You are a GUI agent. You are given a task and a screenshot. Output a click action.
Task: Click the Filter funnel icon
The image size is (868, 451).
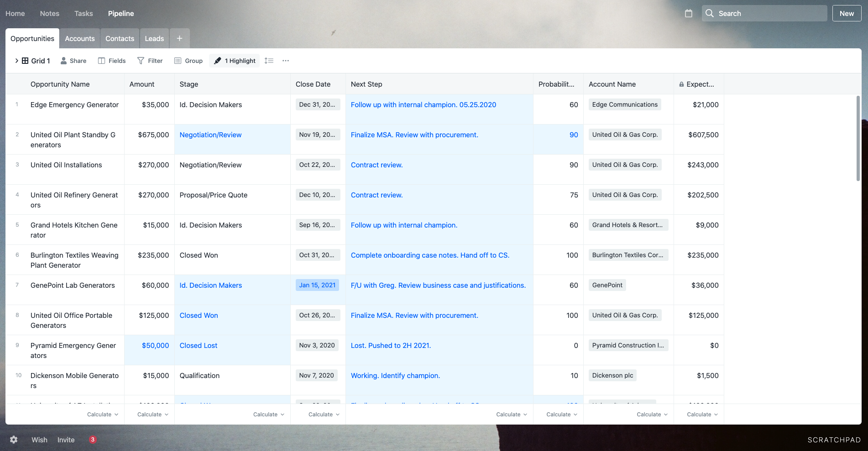click(x=141, y=61)
